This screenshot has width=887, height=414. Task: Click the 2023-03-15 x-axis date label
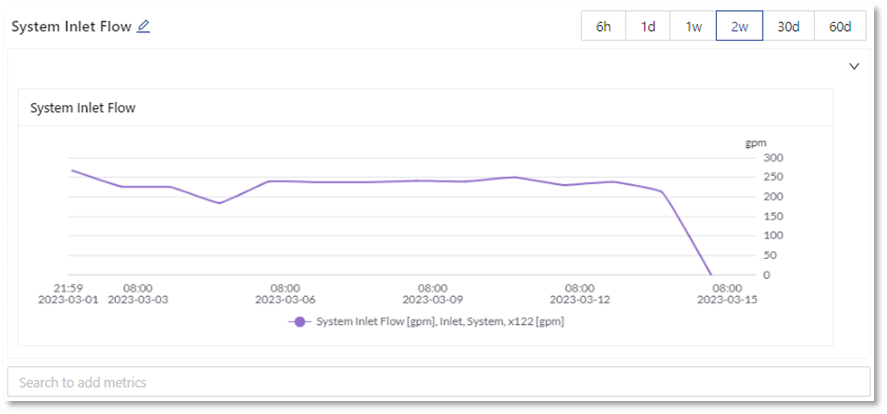click(x=727, y=300)
